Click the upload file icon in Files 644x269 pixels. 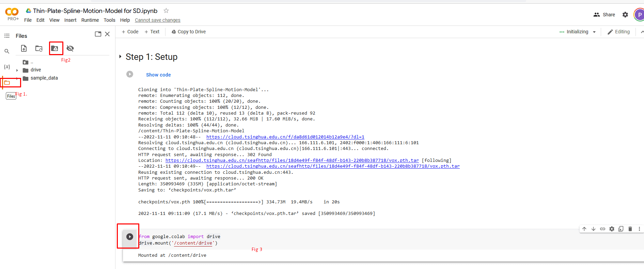coord(24,48)
